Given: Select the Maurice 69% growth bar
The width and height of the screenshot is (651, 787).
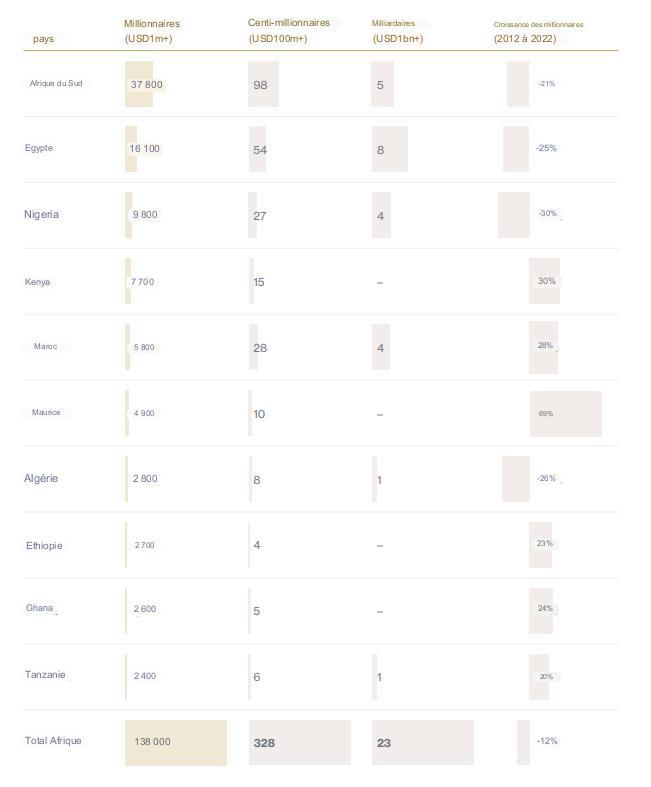Looking at the screenshot, I should [566, 414].
